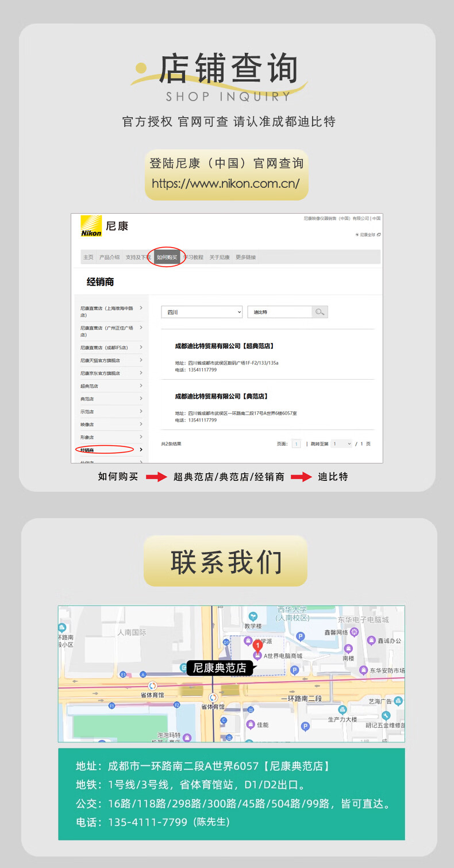
Task: Click the 共2条结果 result count text
Action: point(171,443)
